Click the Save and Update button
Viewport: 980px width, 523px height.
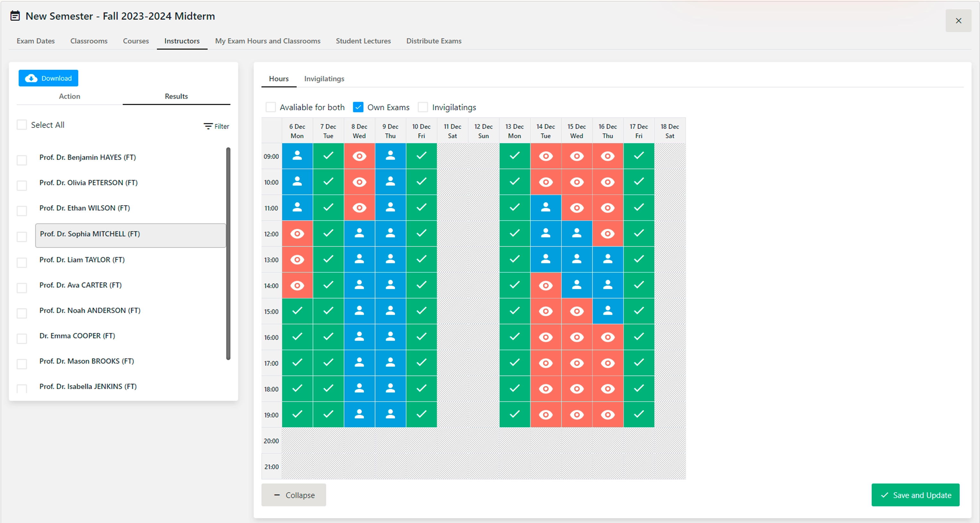click(x=915, y=495)
